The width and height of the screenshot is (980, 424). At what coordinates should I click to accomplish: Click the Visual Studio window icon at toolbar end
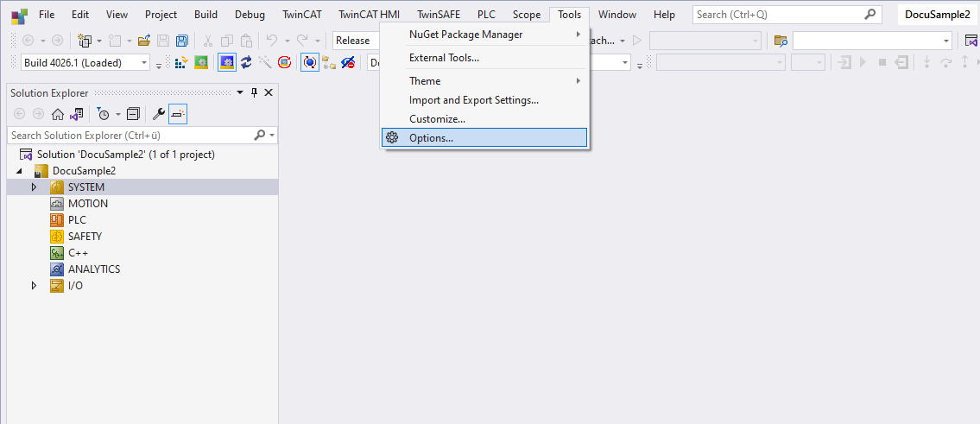[972, 41]
